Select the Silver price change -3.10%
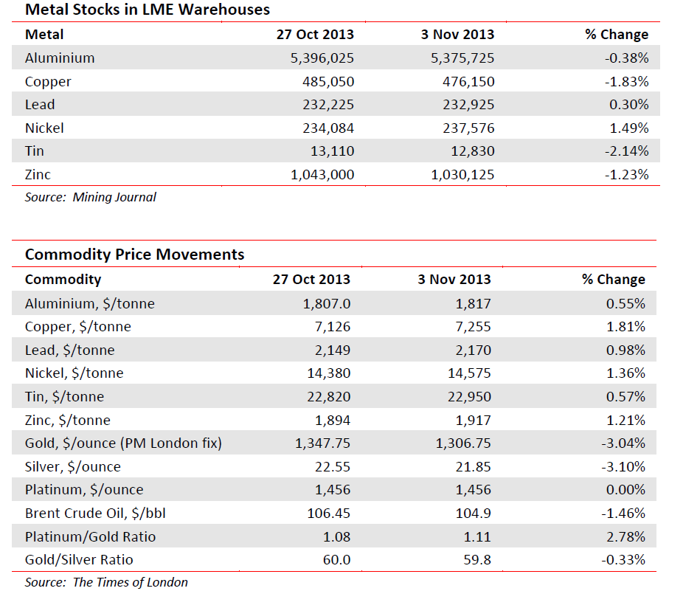Screen dimensions: 700x591 [x=623, y=467]
